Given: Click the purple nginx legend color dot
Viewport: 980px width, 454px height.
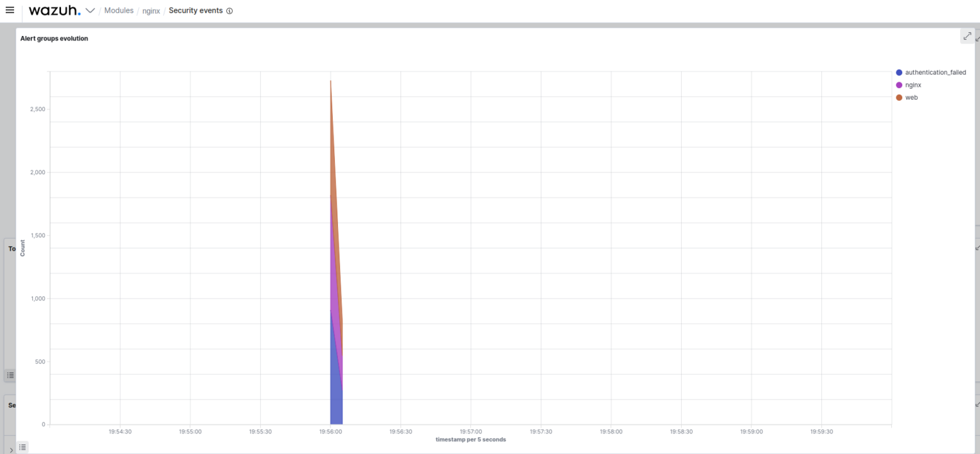Looking at the screenshot, I should point(899,85).
